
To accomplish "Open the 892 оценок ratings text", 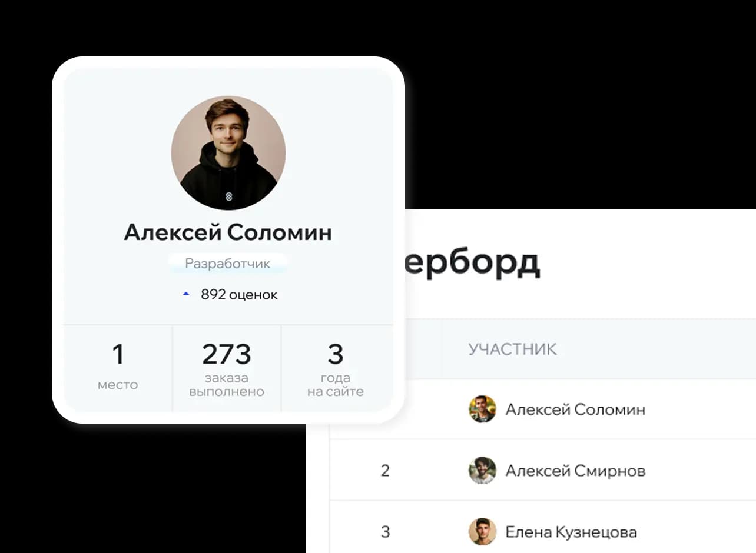I will (239, 294).
